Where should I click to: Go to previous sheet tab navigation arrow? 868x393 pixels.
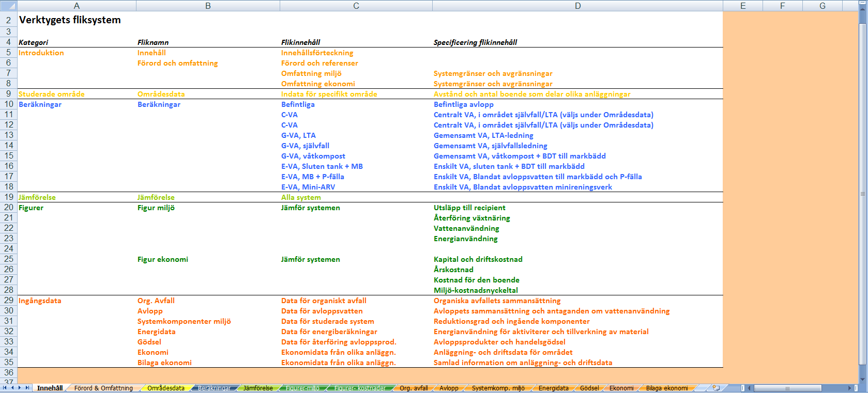12,388
